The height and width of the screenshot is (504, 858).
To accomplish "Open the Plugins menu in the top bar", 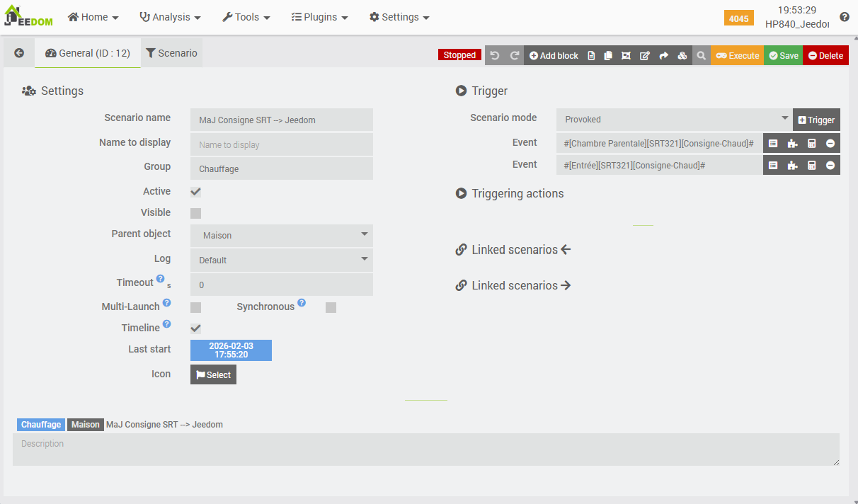I will pos(320,17).
